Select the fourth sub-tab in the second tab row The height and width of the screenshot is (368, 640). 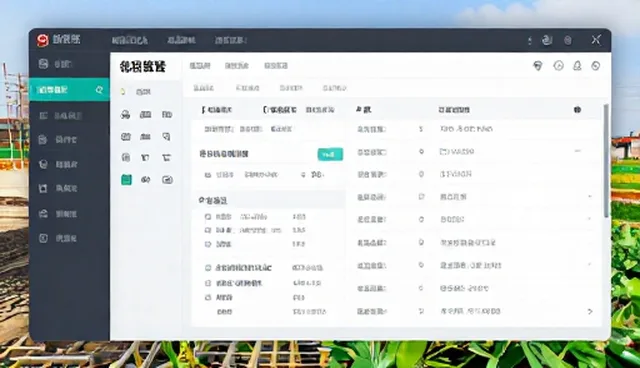click(335, 88)
